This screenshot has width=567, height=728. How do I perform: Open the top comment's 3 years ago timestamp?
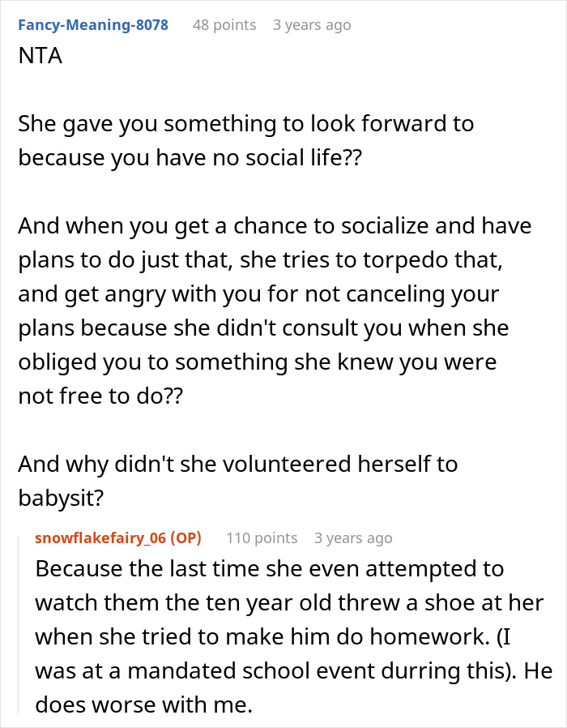pyautogui.click(x=312, y=25)
